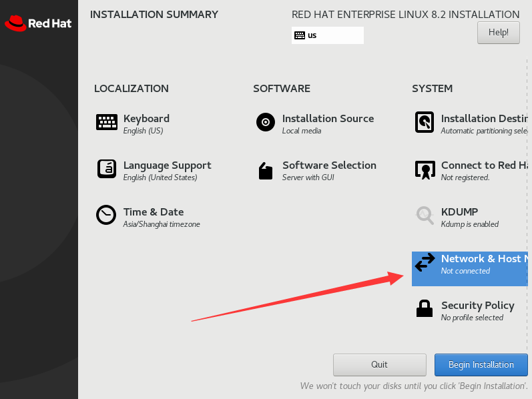Click the Installation Destination disk icon
532x399 pixels.
(425, 122)
